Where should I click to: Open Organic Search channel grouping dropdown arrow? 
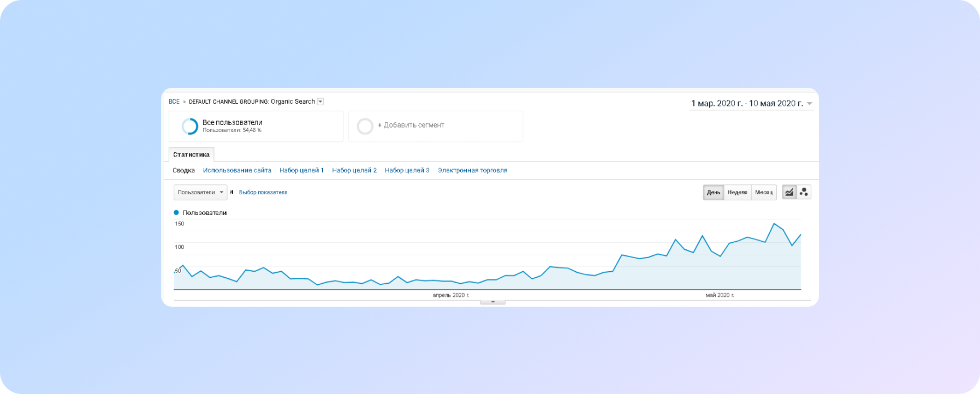(320, 102)
